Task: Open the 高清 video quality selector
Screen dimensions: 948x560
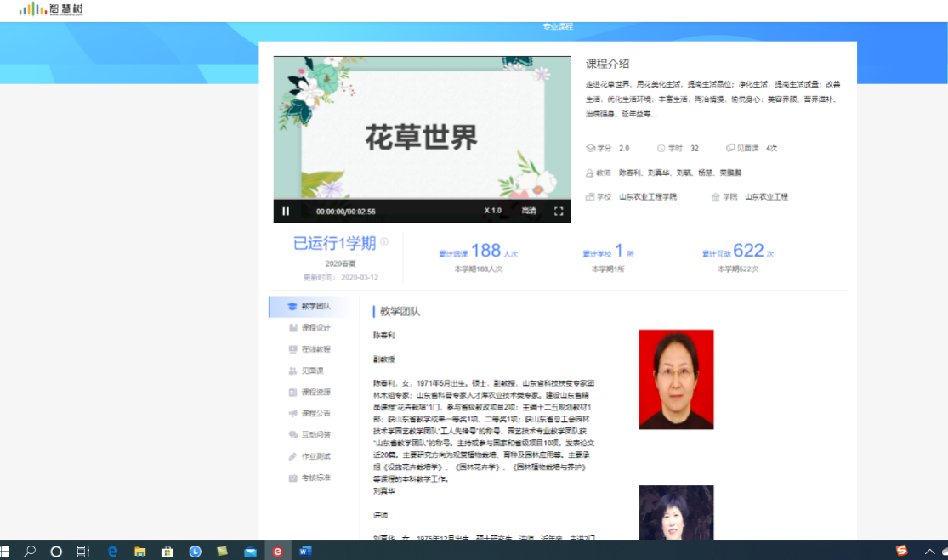Action: pyautogui.click(x=529, y=211)
